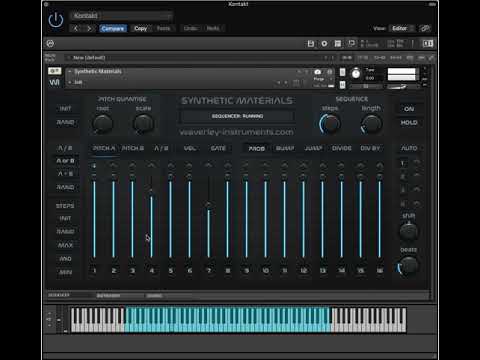Select the GATE tab

pyautogui.click(x=218, y=148)
